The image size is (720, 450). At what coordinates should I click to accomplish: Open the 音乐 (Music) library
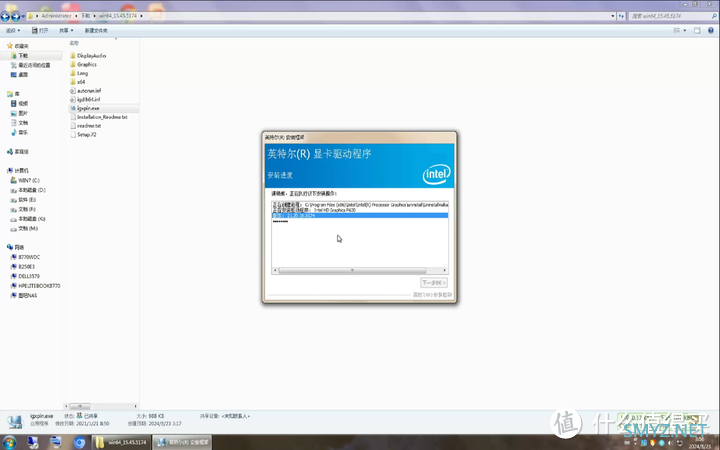coord(19,132)
